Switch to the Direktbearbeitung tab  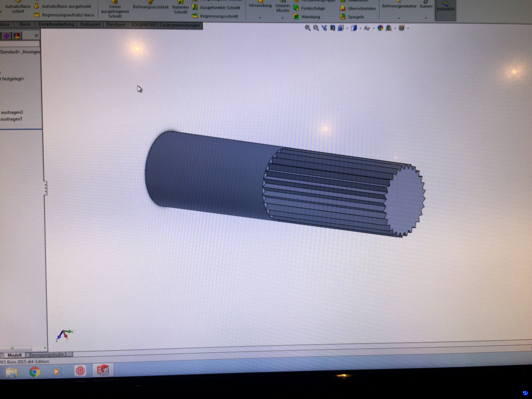56,24
